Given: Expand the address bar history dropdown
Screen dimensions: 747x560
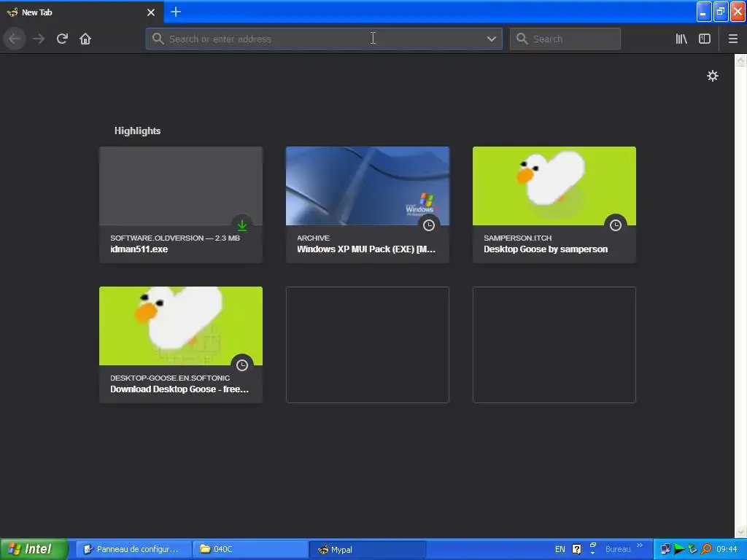Looking at the screenshot, I should (492, 39).
